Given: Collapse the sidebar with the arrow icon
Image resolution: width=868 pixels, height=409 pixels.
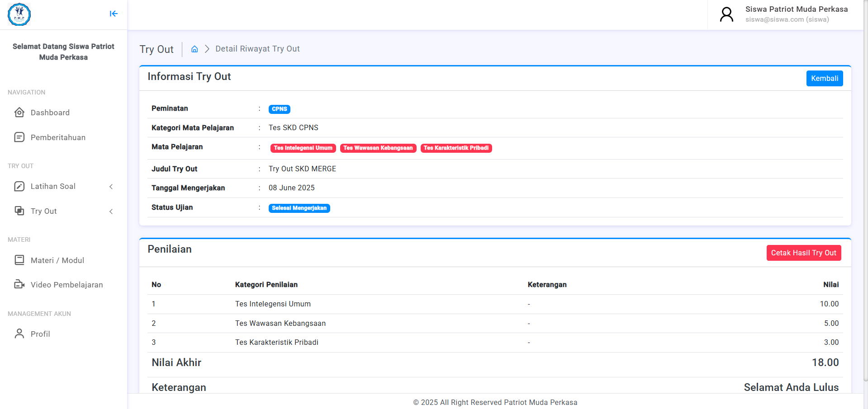Looking at the screenshot, I should coord(114,14).
